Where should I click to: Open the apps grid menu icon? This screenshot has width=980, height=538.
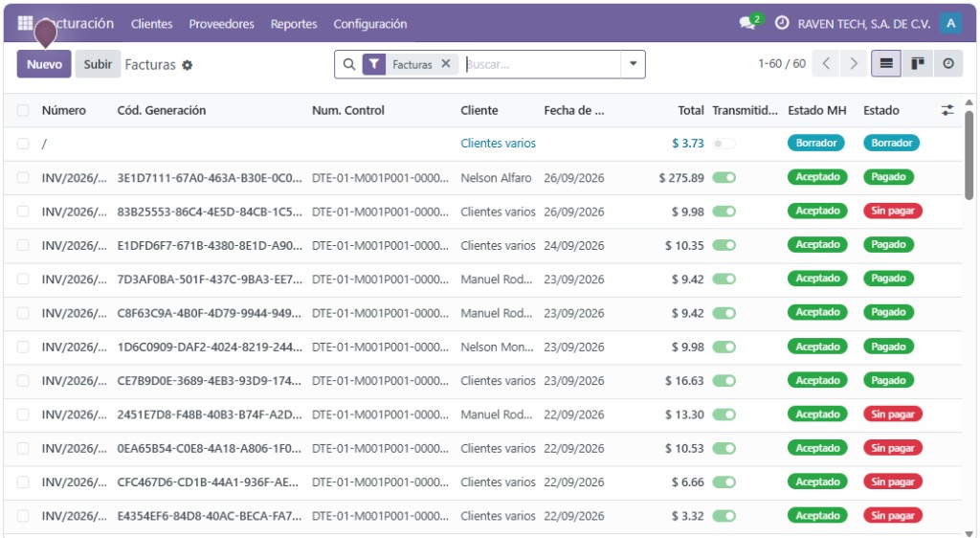(x=25, y=23)
